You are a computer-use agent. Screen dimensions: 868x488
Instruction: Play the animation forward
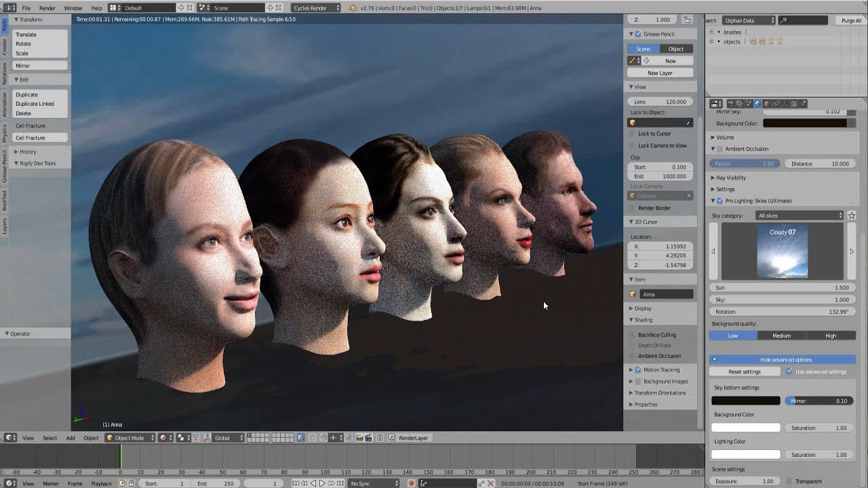coord(322,483)
